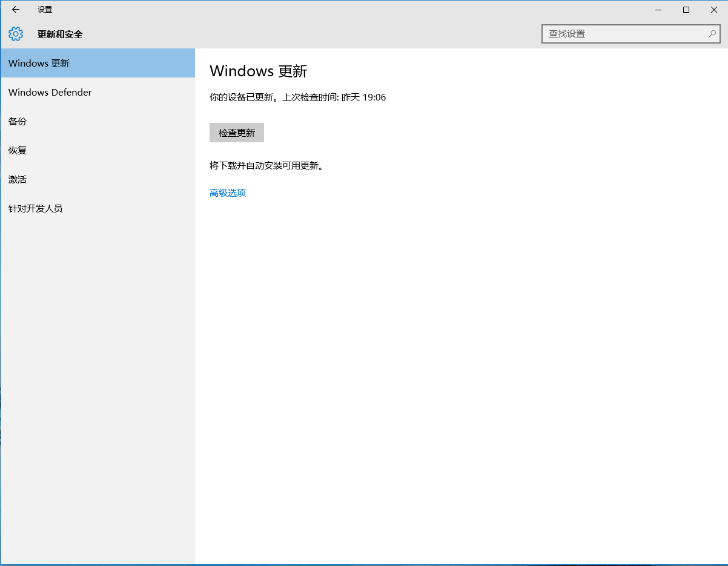Focus the 查找设置 search box
The width and height of the screenshot is (728, 566).
pyautogui.click(x=630, y=34)
